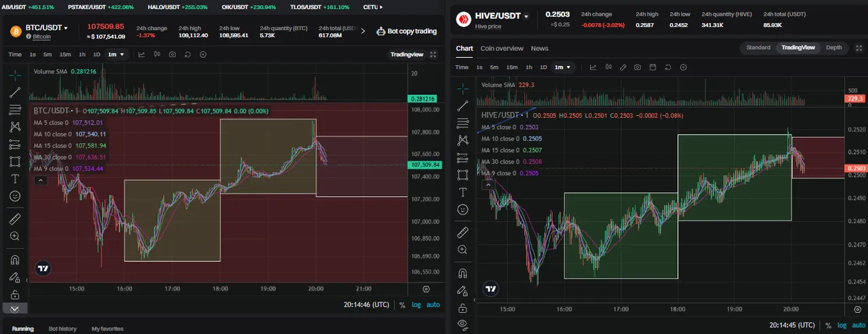Click the 107,509.84 price label on BTC axis
The height and width of the screenshot is (334, 868).
point(427,165)
